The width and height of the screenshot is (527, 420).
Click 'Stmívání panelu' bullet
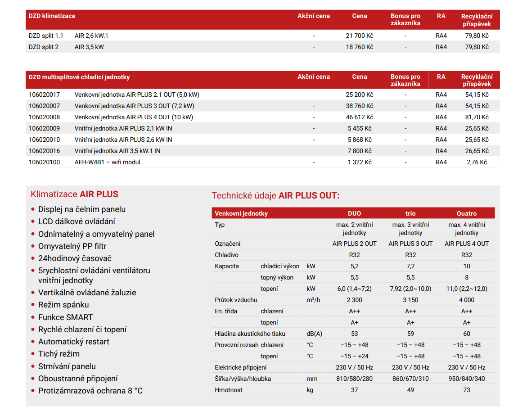point(67,366)
